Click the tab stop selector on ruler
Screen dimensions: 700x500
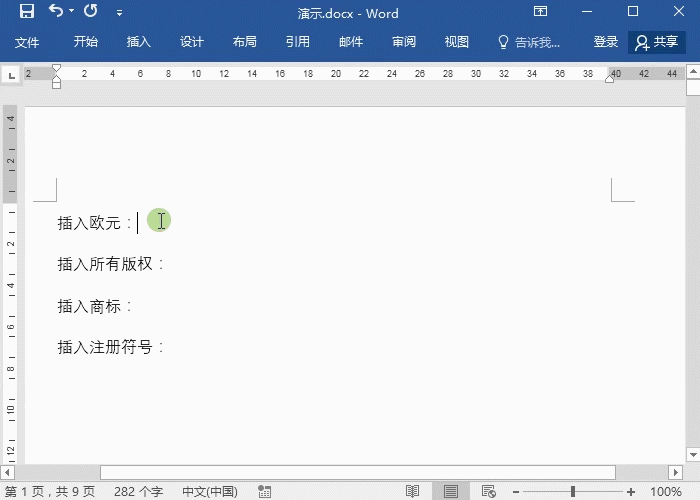point(12,75)
